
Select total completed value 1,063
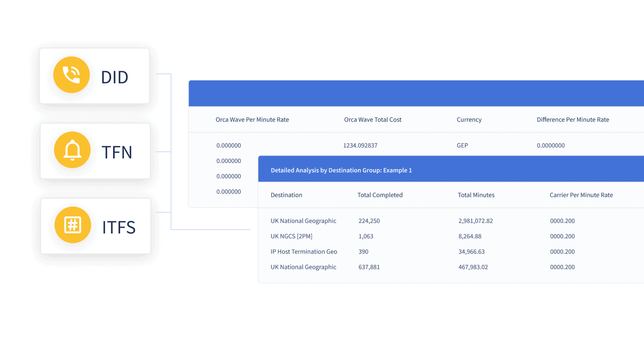[x=366, y=236]
